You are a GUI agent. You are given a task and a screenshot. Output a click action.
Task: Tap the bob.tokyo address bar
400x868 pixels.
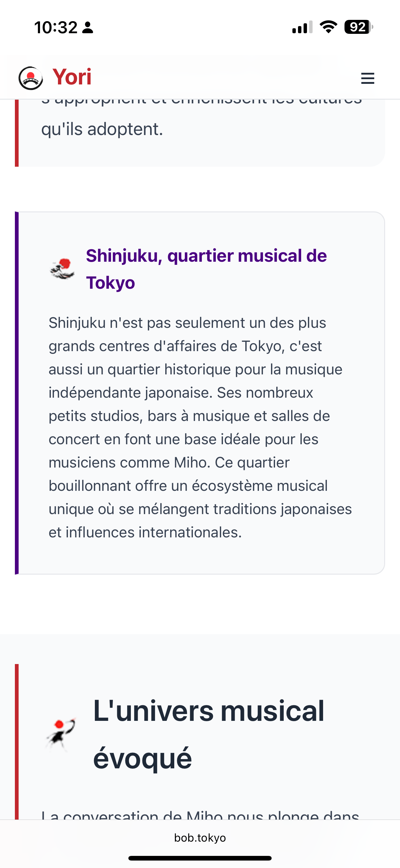pyautogui.click(x=200, y=838)
